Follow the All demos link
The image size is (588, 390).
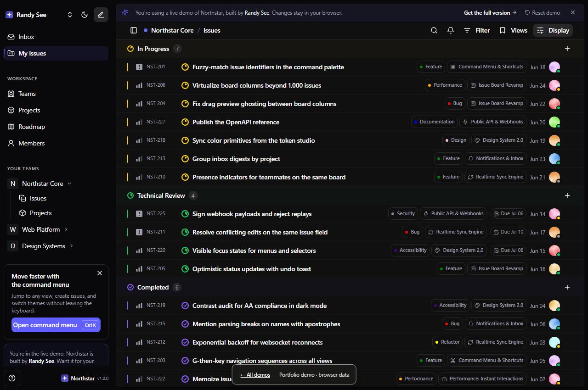point(255,375)
